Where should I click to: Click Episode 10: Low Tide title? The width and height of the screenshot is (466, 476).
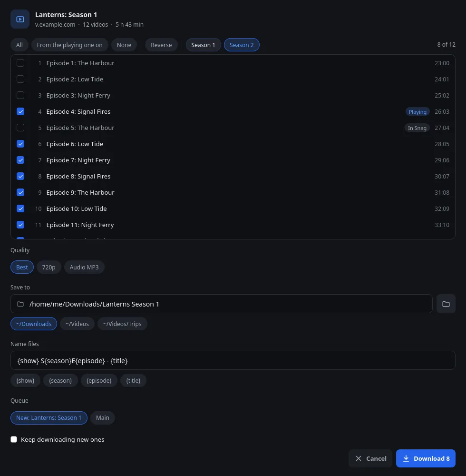77,208
